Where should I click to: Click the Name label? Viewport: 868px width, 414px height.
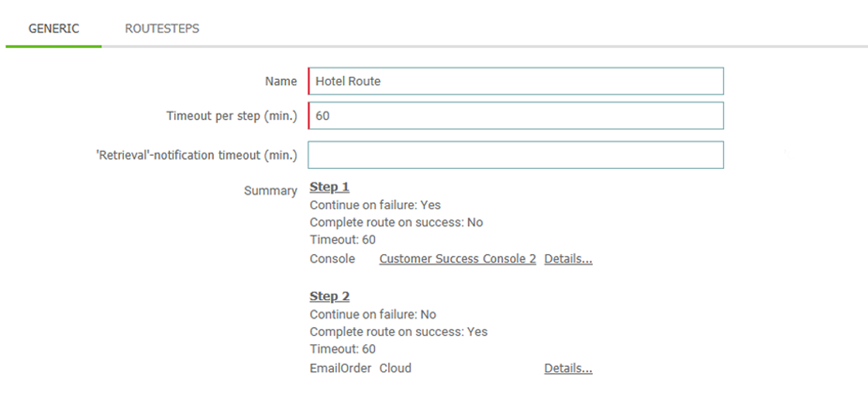[x=281, y=81]
